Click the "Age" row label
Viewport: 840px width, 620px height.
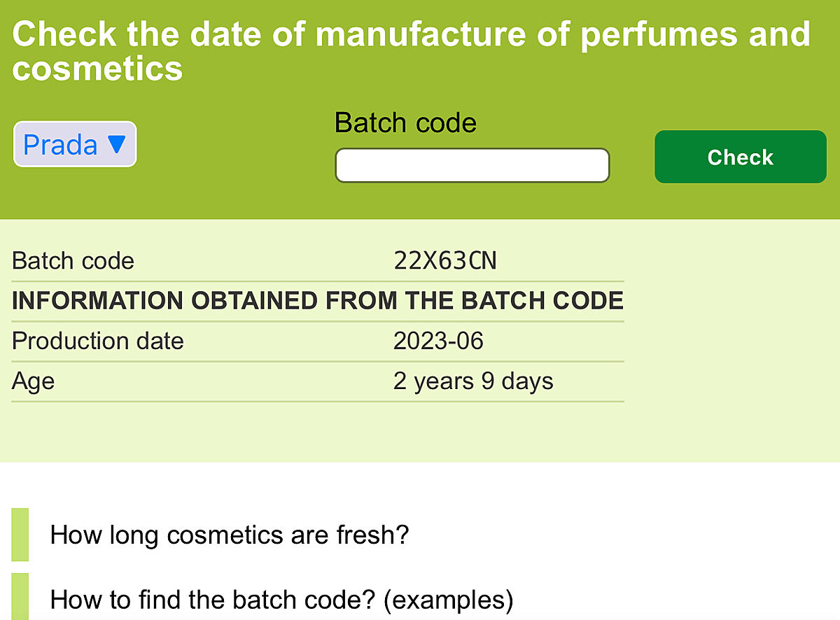[x=33, y=381]
